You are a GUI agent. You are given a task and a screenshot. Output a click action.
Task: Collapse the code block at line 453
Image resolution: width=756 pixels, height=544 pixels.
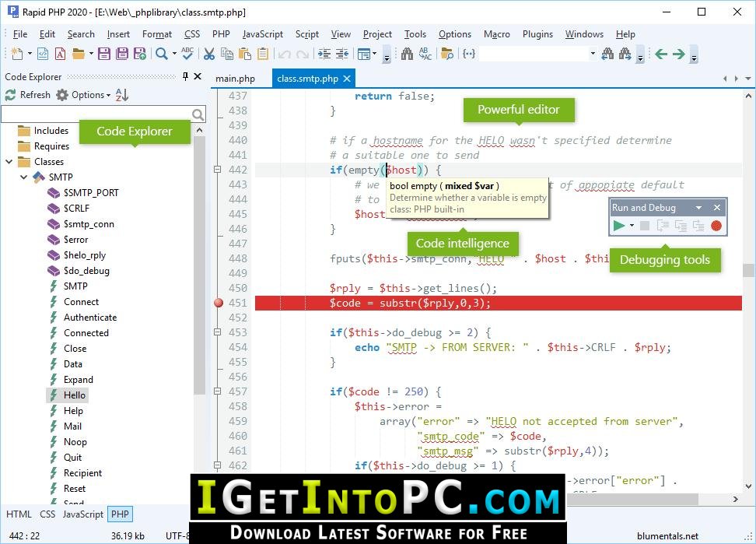(x=218, y=332)
